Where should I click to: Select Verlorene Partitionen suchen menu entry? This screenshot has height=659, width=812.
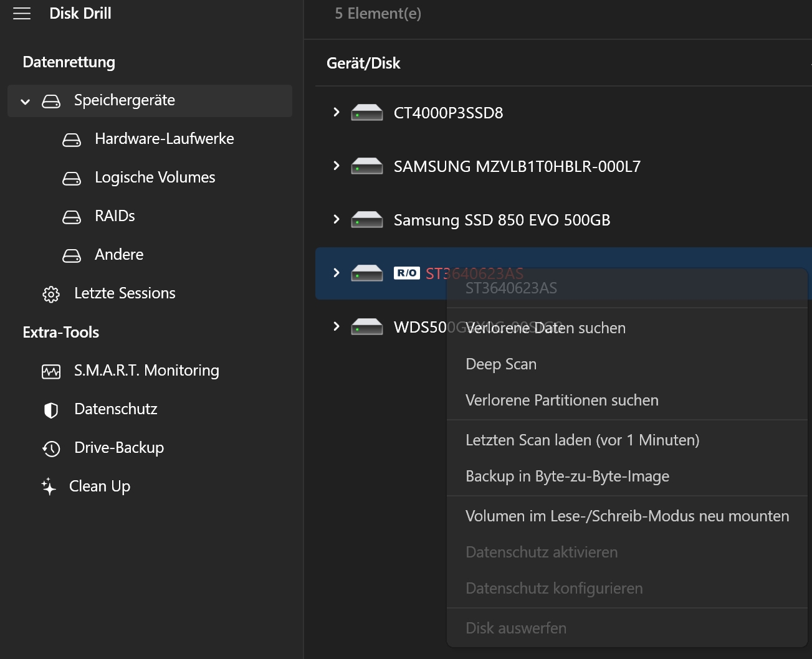pyautogui.click(x=561, y=401)
